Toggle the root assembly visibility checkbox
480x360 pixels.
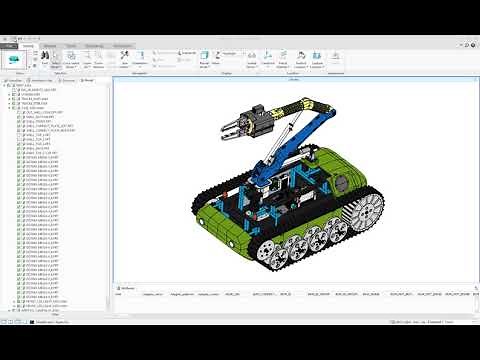[9, 85]
